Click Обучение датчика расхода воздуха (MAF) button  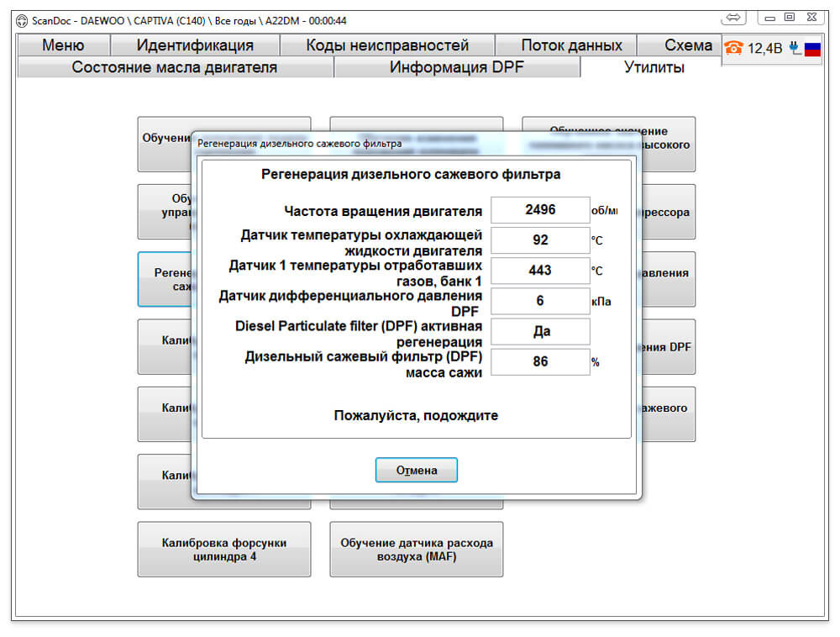click(x=417, y=549)
